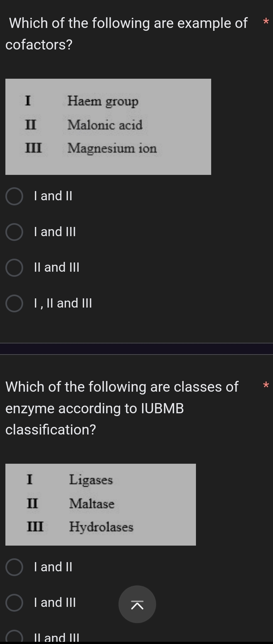This screenshot has width=273, height=644.
Task: Select "I and II" for the cofactors question
Action: coord(14,196)
